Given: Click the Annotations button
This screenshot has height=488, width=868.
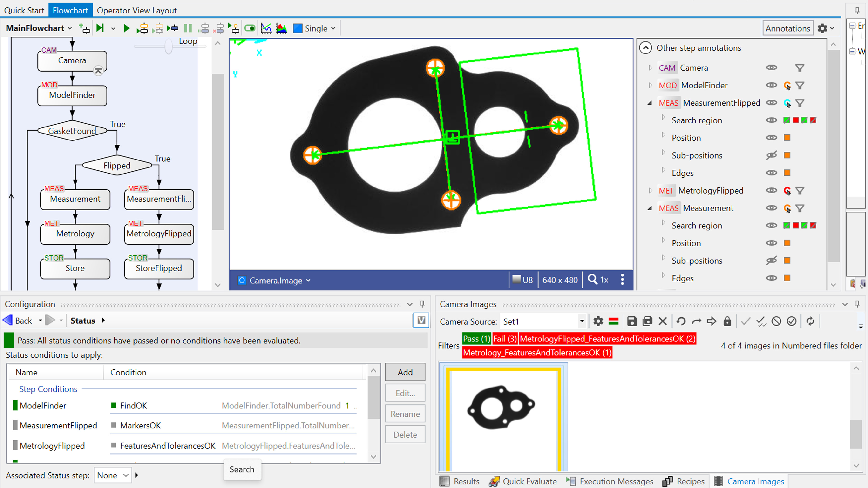Looking at the screenshot, I should tap(788, 28).
